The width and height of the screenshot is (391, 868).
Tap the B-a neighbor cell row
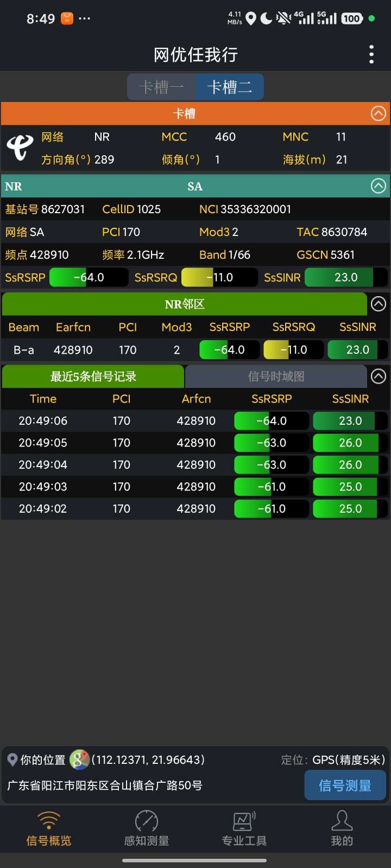click(195, 350)
